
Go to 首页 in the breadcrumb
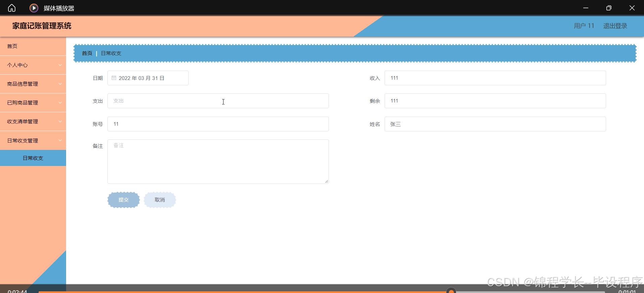tap(87, 53)
